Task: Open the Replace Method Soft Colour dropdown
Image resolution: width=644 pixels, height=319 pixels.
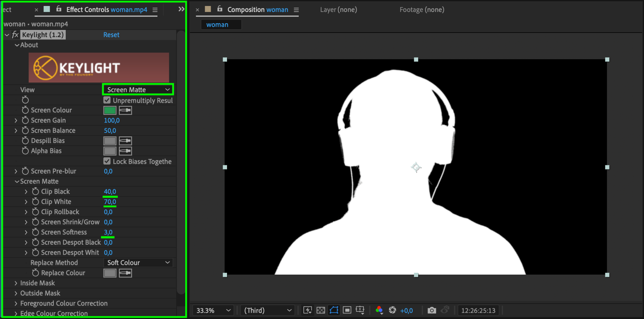Action: [x=138, y=263]
